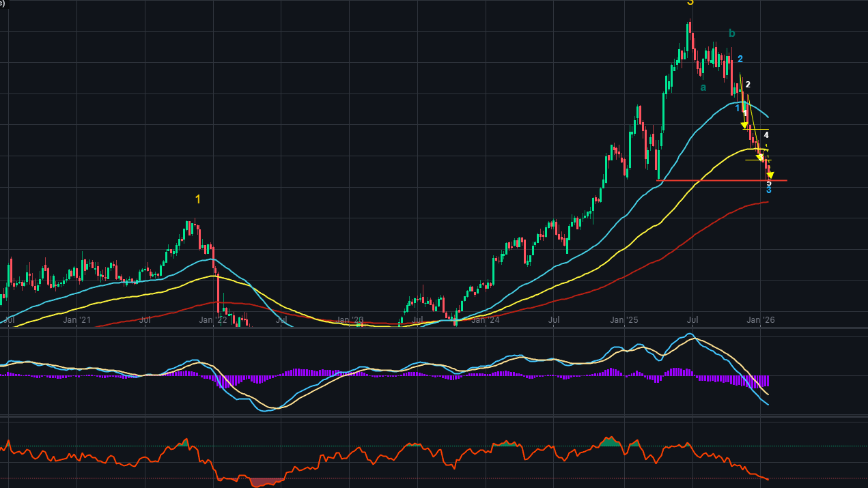The image size is (868, 488).
Task: Select the lowest yellow arrow marker
Action: tap(770, 175)
